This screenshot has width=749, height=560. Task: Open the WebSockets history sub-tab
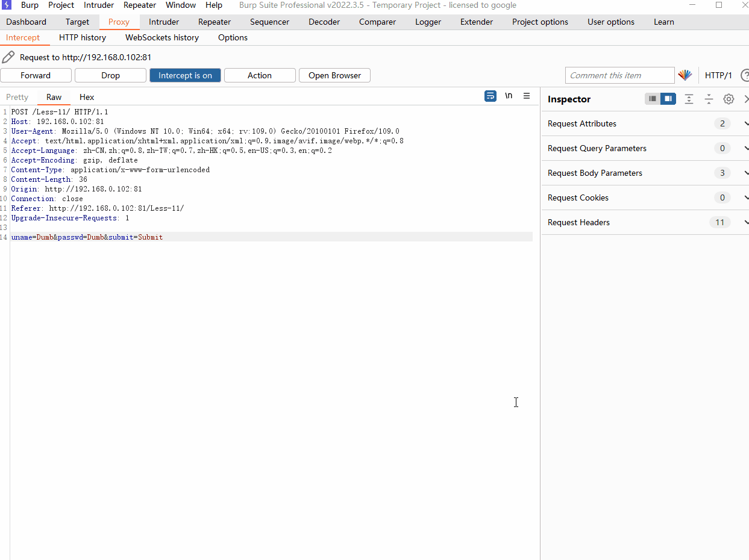click(162, 37)
